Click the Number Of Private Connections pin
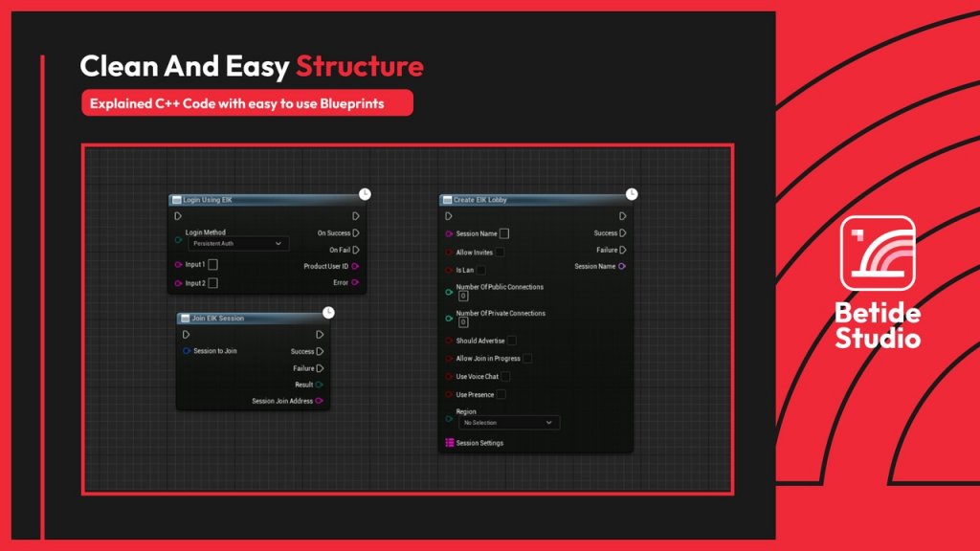 [x=449, y=318]
